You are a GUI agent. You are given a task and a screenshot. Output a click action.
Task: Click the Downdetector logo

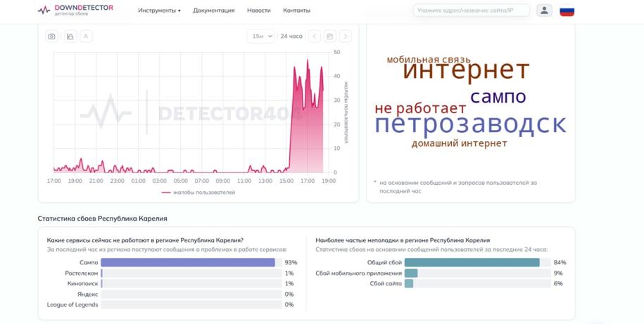pos(75,11)
